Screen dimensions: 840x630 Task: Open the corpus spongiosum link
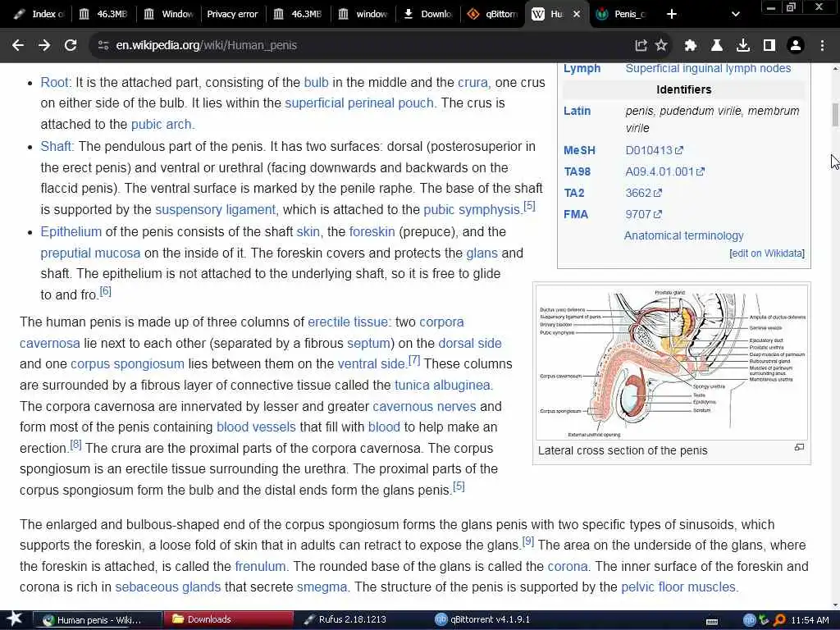point(127,363)
